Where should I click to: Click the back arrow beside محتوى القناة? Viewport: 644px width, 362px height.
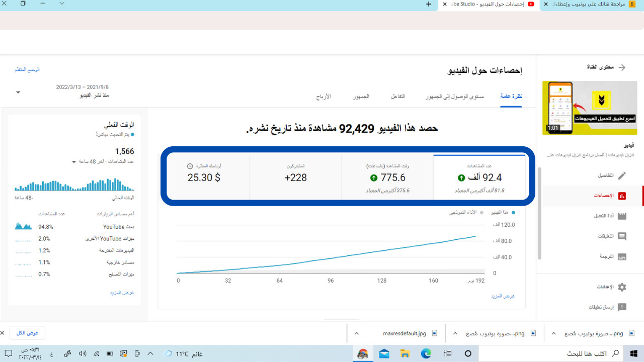tap(622, 67)
